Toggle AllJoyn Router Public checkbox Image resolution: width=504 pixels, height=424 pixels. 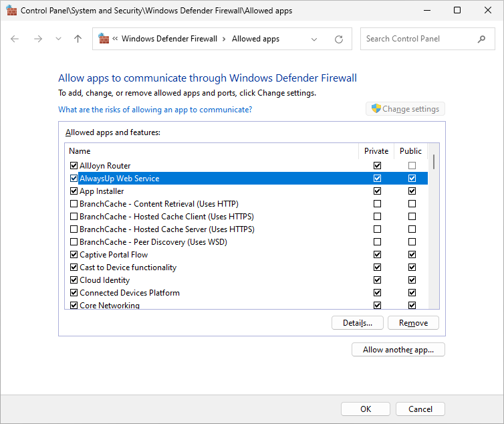click(412, 165)
